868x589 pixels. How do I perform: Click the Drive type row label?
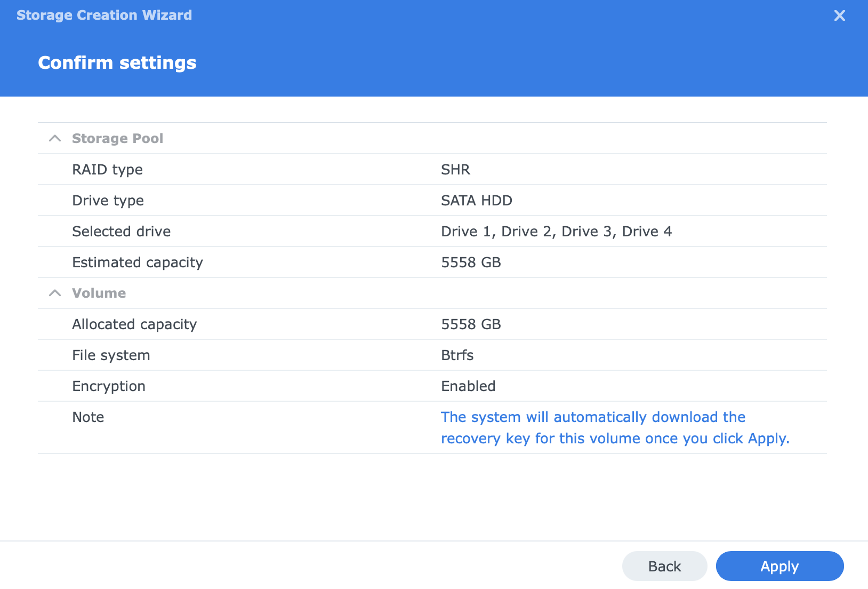tap(108, 201)
